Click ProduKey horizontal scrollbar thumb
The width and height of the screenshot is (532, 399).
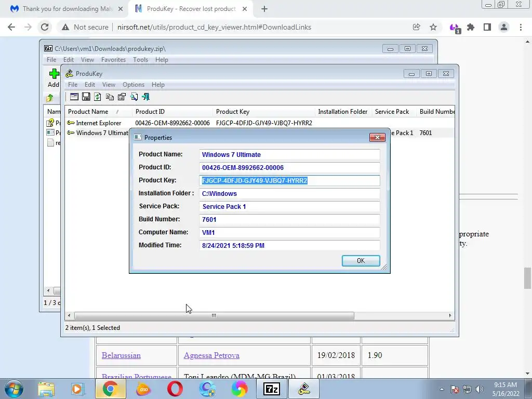pos(214,315)
